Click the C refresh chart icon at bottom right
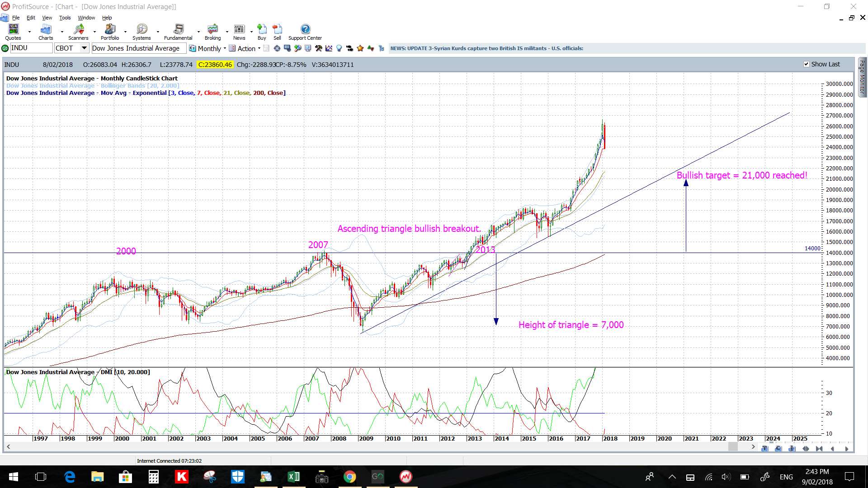The image size is (868, 488). [x=778, y=449]
